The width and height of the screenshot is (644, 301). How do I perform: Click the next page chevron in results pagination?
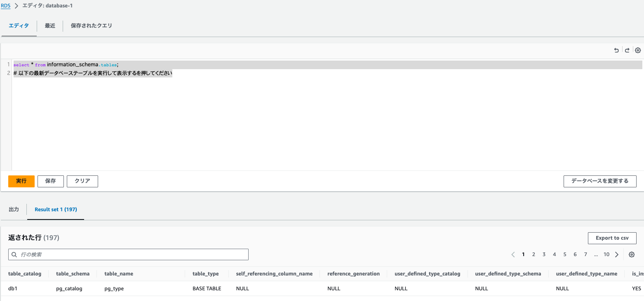point(617,254)
